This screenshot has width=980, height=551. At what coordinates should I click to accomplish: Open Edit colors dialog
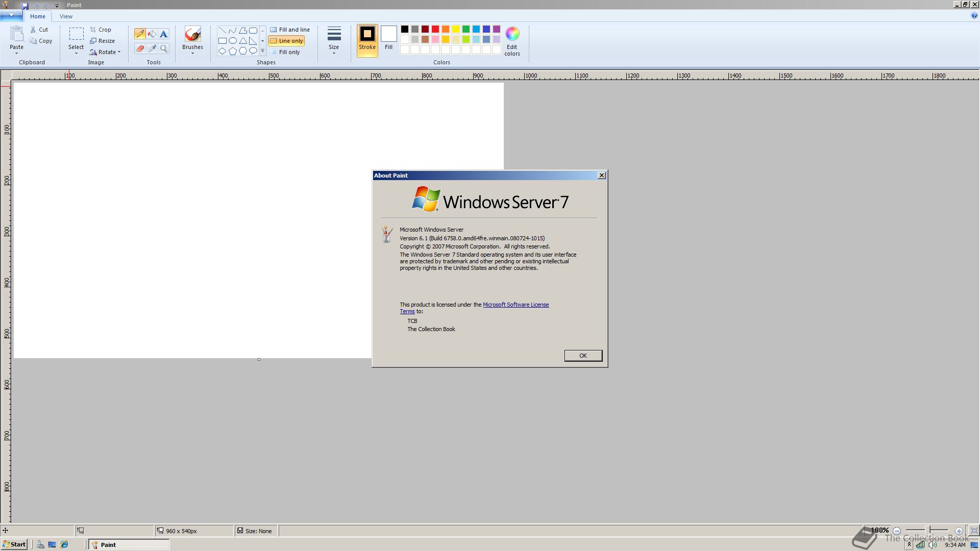pyautogui.click(x=512, y=41)
